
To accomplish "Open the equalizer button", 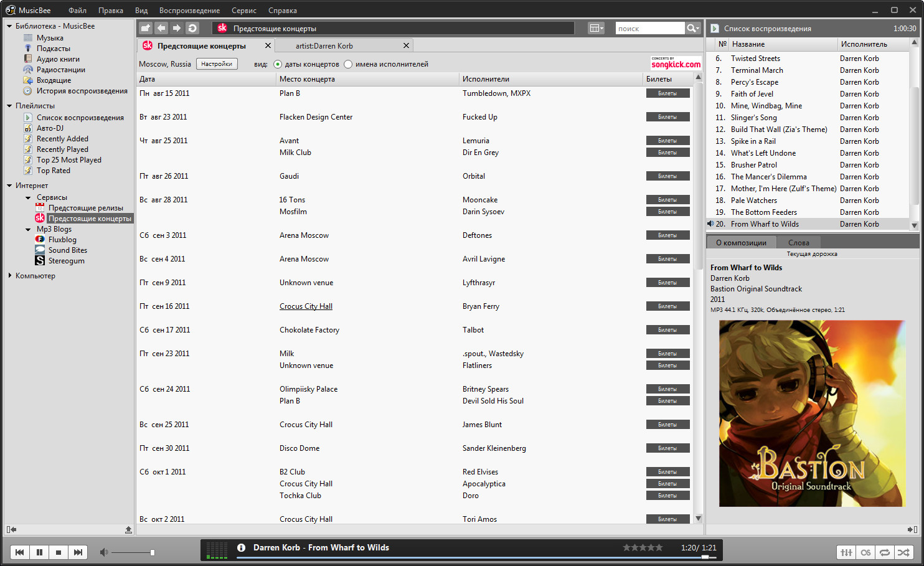I will click(x=846, y=552).
